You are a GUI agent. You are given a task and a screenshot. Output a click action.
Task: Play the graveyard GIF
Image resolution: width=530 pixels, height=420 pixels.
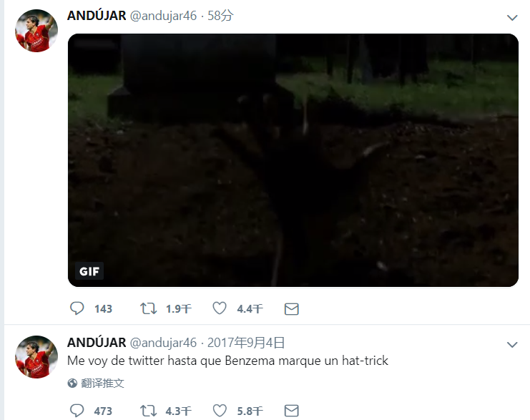(293, 160)
